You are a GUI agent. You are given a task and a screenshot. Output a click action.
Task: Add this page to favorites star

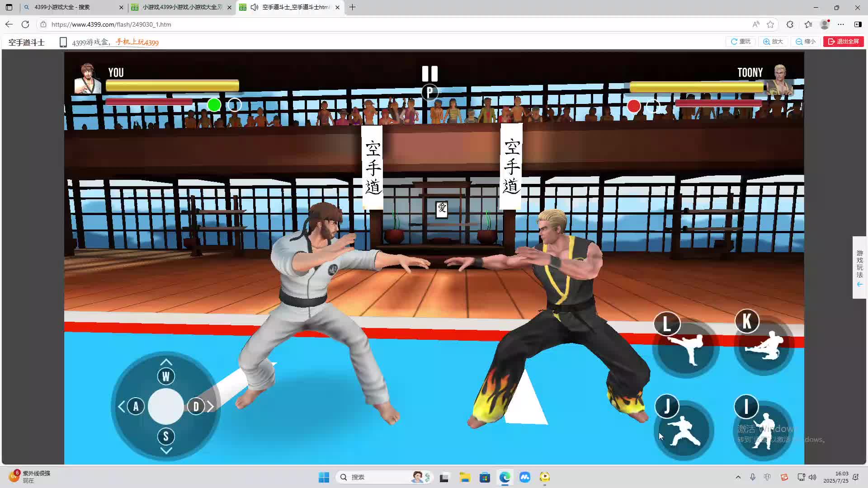[x=770, y=24]
